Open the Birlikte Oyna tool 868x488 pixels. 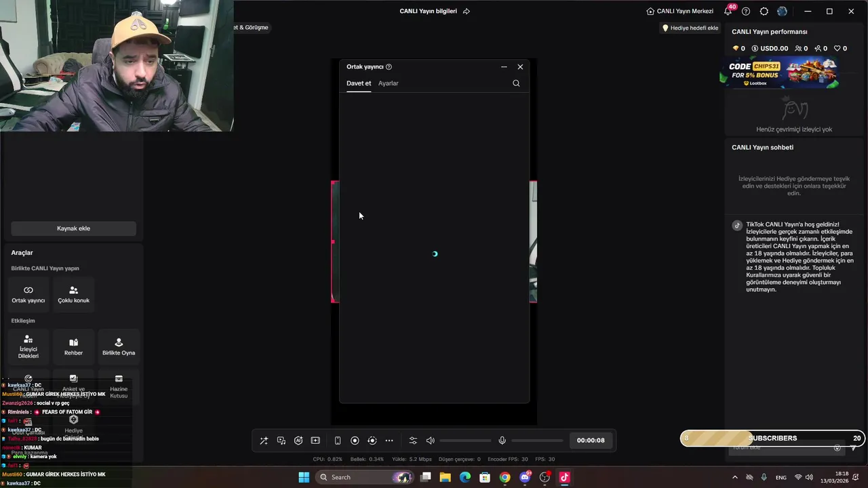pyautogui.click(x=119, y=346)
